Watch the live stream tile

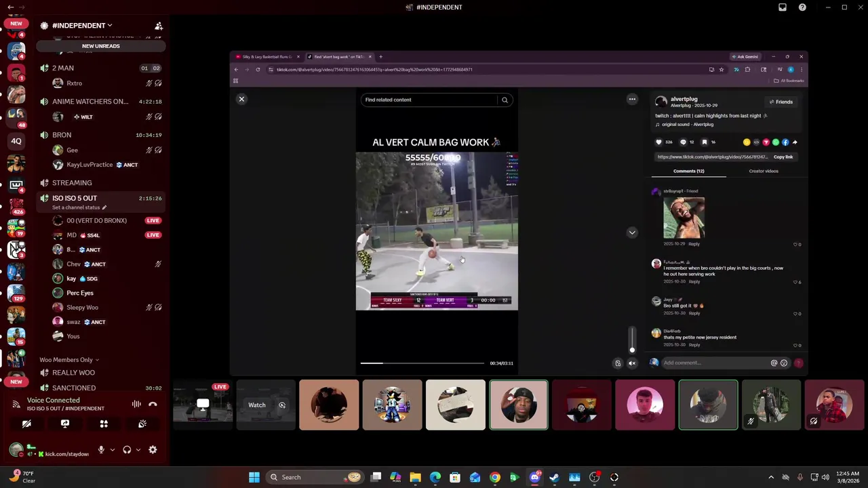point(256,405)
